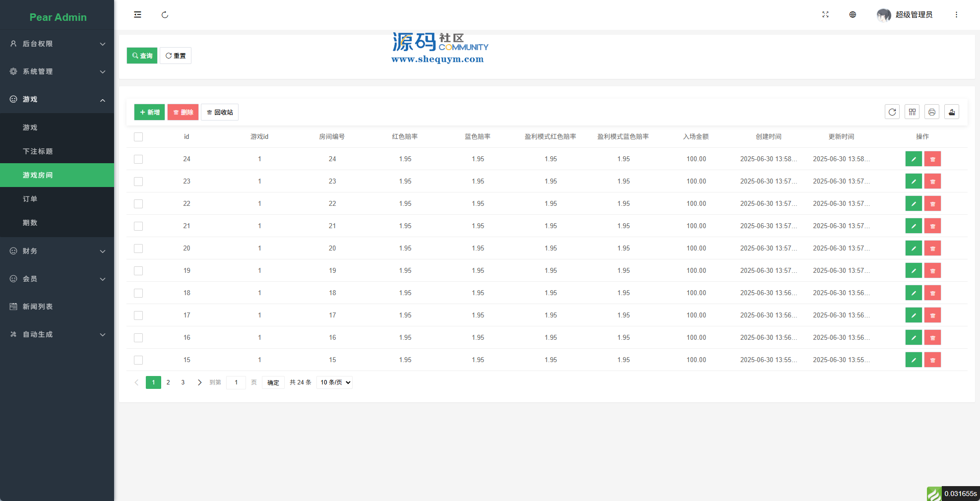
Task: Open the 10 条/页 page size dropdown
Action: point(335,382)
